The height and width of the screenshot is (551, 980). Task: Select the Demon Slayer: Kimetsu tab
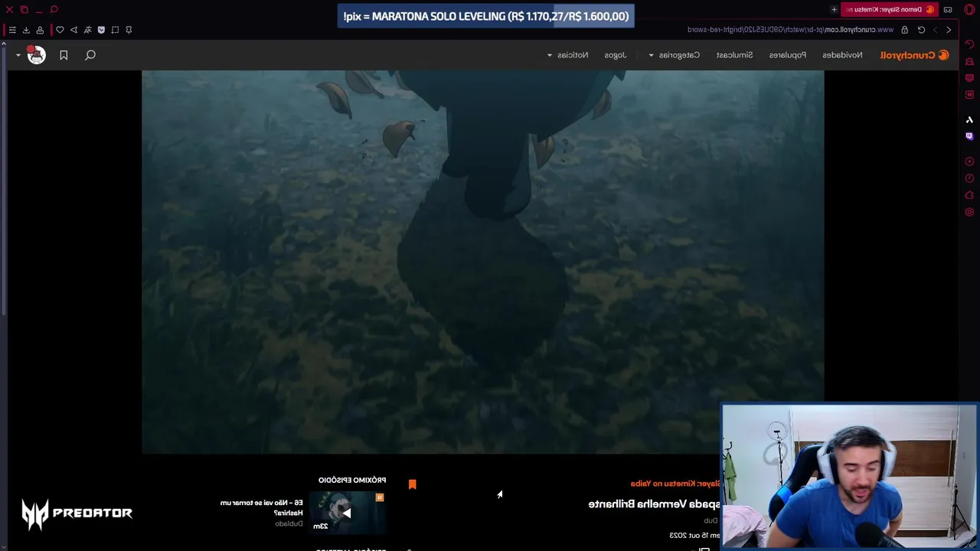tap(890, 9)
